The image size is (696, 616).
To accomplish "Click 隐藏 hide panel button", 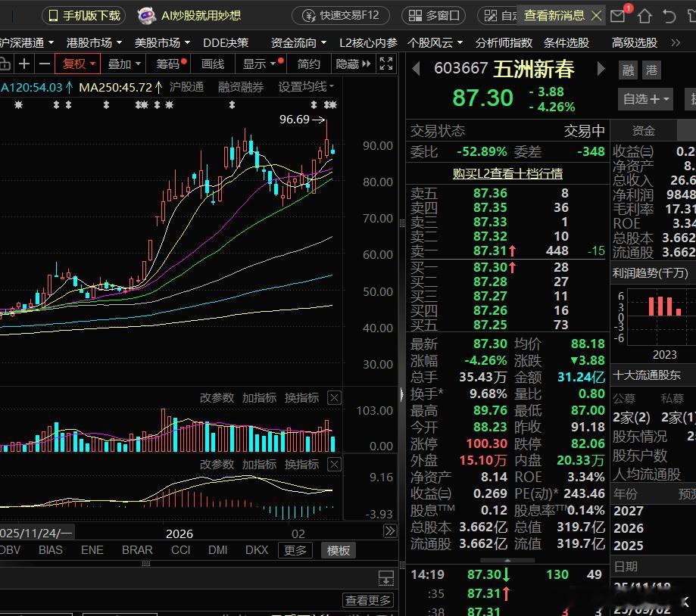I will 353,64.
